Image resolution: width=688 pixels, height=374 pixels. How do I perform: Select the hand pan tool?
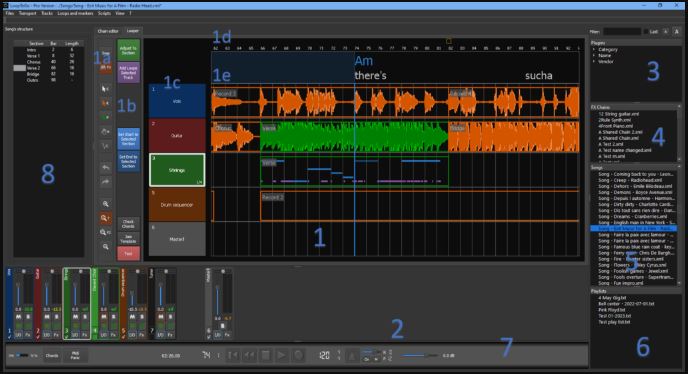(105, 132)
